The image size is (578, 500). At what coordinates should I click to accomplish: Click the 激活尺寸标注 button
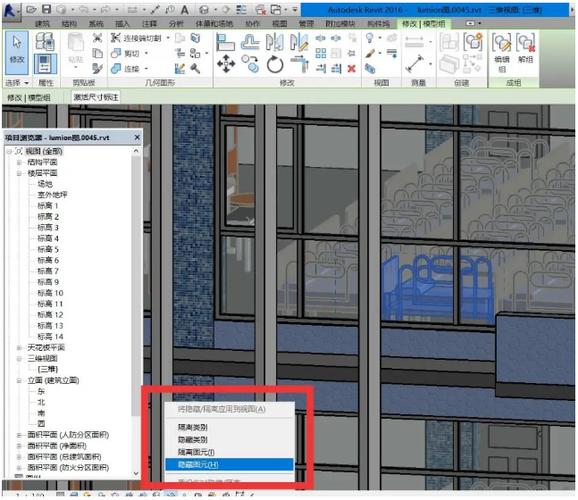96,97
